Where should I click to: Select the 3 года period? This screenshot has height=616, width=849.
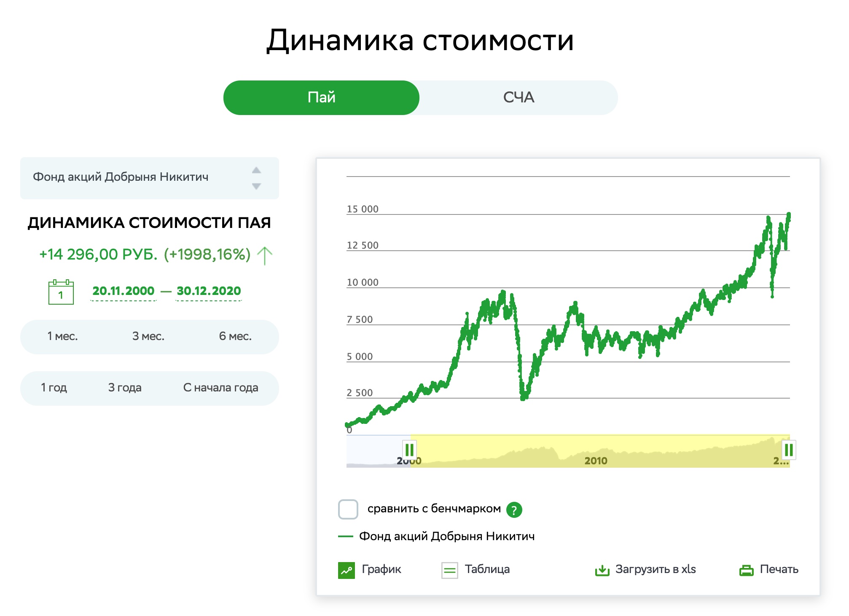[x=125, y=388]
